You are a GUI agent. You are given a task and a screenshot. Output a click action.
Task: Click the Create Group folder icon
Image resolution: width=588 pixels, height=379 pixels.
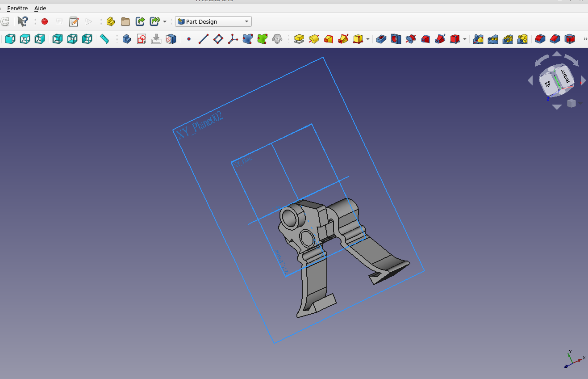[125, 21]
